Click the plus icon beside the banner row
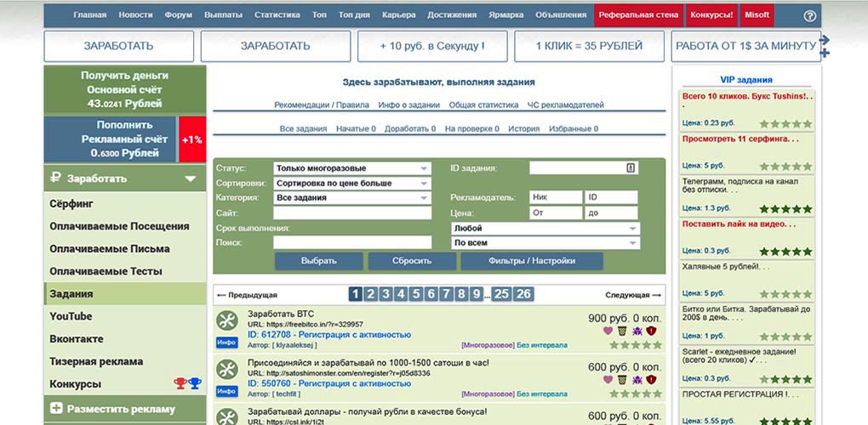 point(825,53)
